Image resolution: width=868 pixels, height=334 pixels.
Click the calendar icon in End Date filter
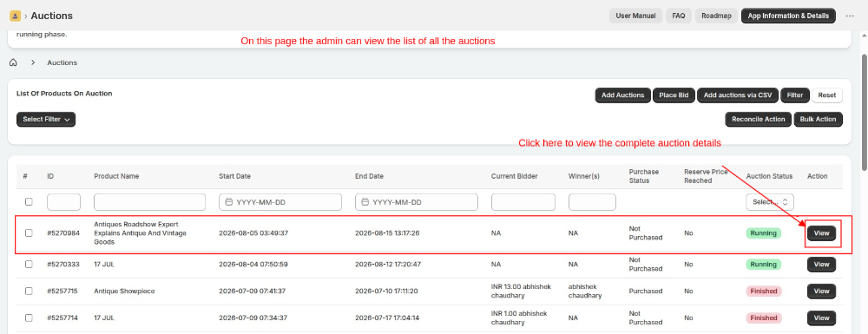(x=365, y=202)
